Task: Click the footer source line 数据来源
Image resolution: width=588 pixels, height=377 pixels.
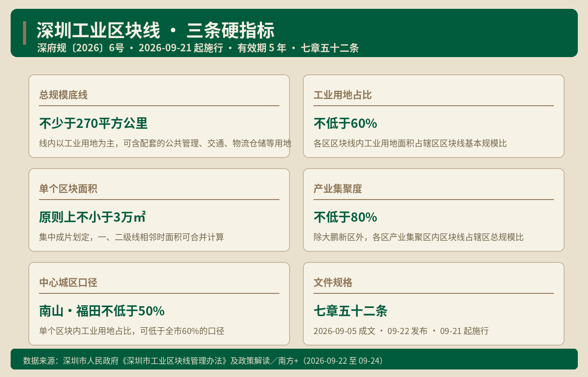Action: [x=202, y=361]
